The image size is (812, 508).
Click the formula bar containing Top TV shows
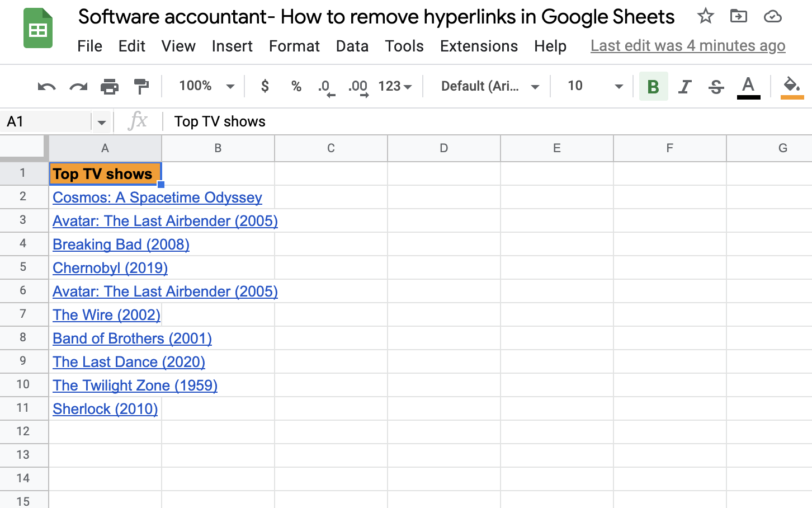point(487,122)
